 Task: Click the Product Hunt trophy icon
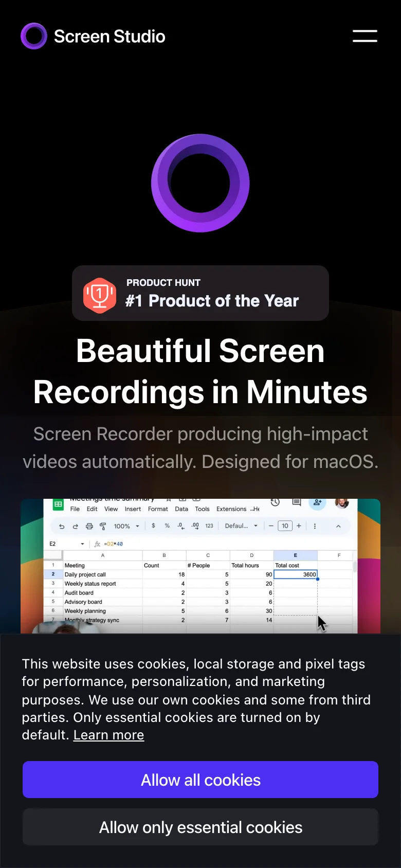tap(100, 295)
